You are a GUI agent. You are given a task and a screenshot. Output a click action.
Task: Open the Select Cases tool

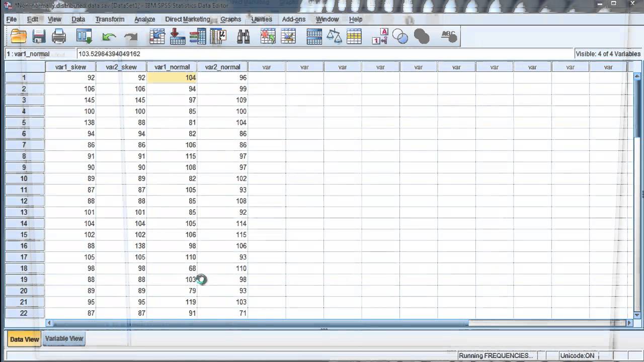click(x=354, y=36)
